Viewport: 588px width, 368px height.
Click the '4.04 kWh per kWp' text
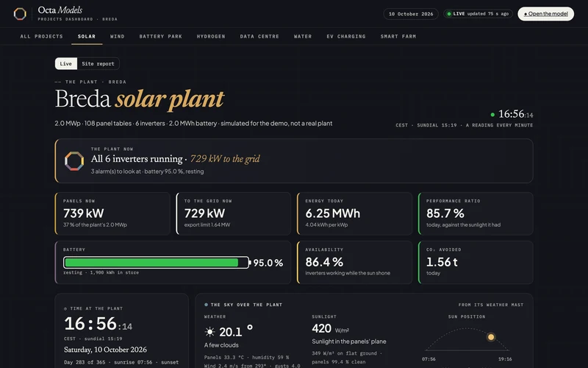tap(326, 225)
